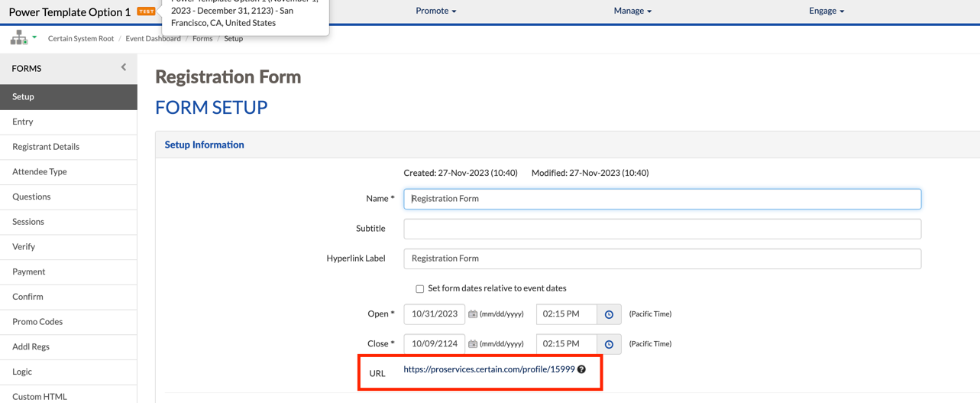Viewport: 980px width, 403px height.
Task: Expand the Engage dropdown menu
Action: [826, 11]
